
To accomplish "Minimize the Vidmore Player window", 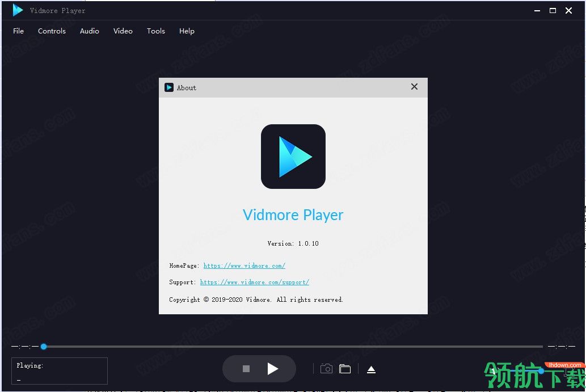I will click(537, 11).
